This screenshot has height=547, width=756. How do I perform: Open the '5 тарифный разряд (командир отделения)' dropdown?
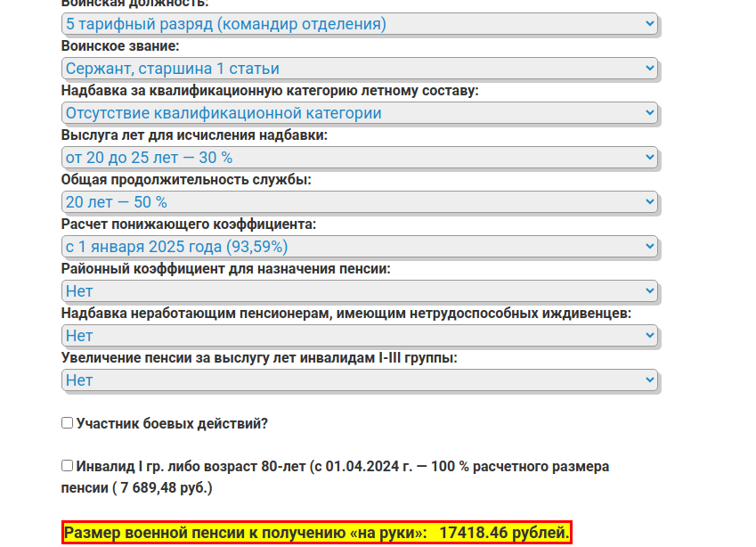pyautogui.click(x=359, y=24)
